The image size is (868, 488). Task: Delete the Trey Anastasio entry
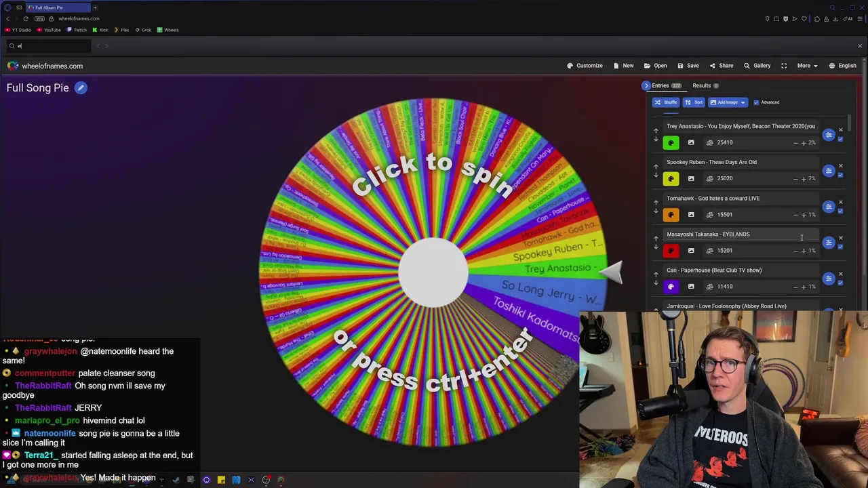[841, 130]
